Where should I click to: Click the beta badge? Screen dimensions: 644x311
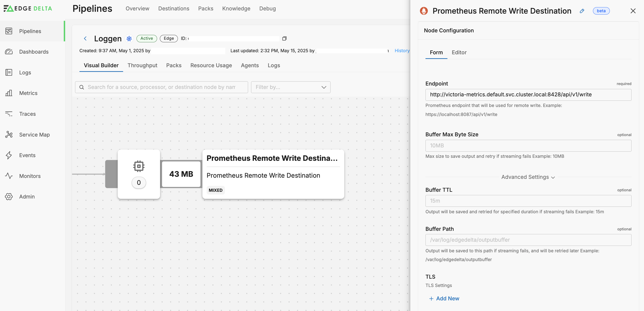pos(601,11)
